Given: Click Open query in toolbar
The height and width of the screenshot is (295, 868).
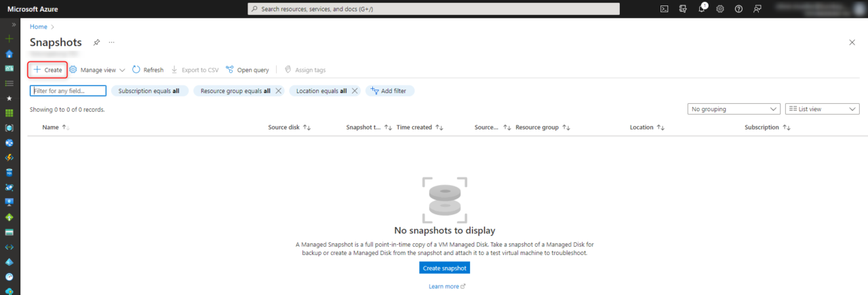Looking at the screenshot, I should (x=248, y=70).
